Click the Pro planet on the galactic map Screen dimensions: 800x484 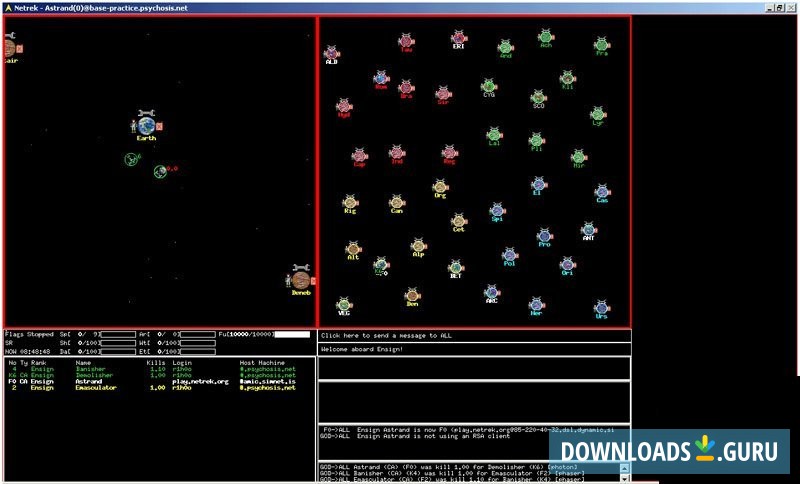click(544, 236)
